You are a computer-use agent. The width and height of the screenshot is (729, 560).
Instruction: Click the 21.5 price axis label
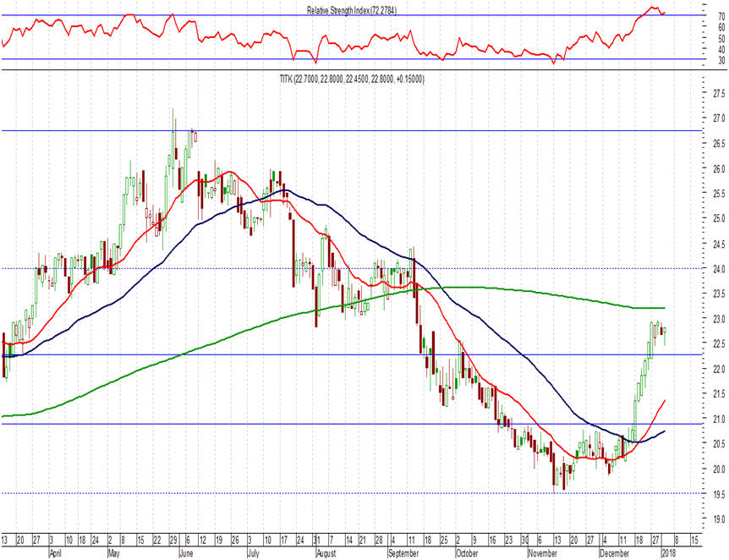719,394
